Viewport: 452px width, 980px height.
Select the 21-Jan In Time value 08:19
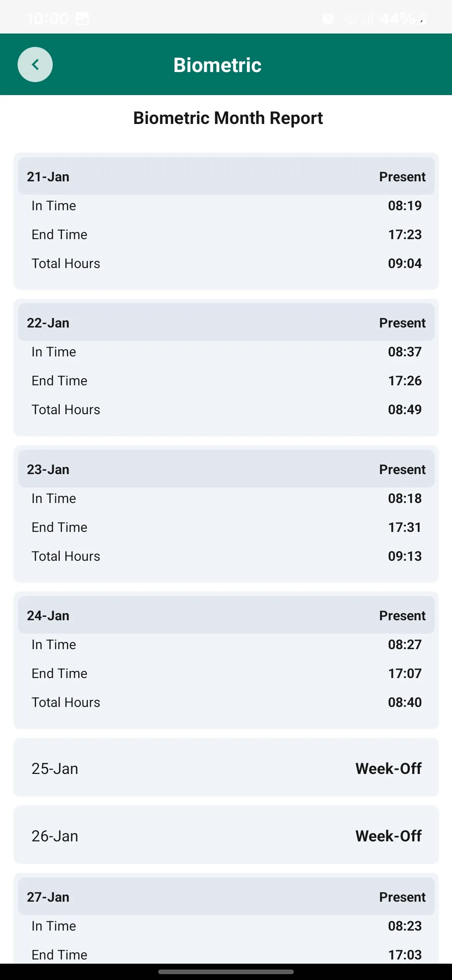tap(404, 206)
